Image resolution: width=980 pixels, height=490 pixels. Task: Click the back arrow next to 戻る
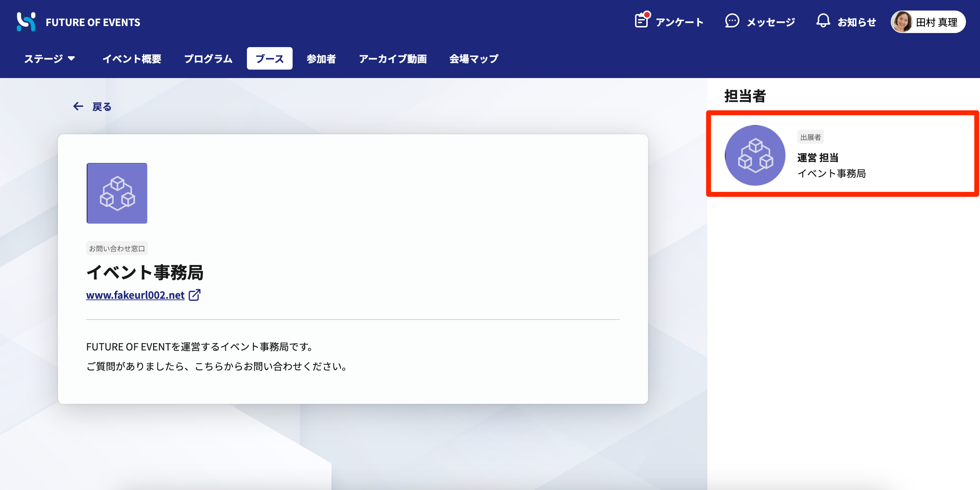click(78, 106)
